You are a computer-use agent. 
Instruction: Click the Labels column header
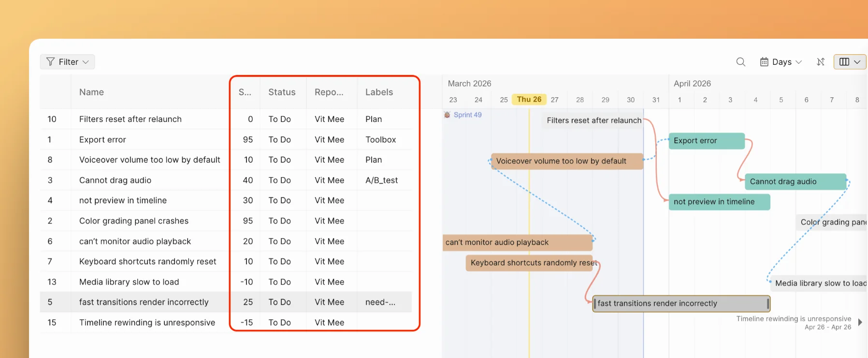pos(379,92)
